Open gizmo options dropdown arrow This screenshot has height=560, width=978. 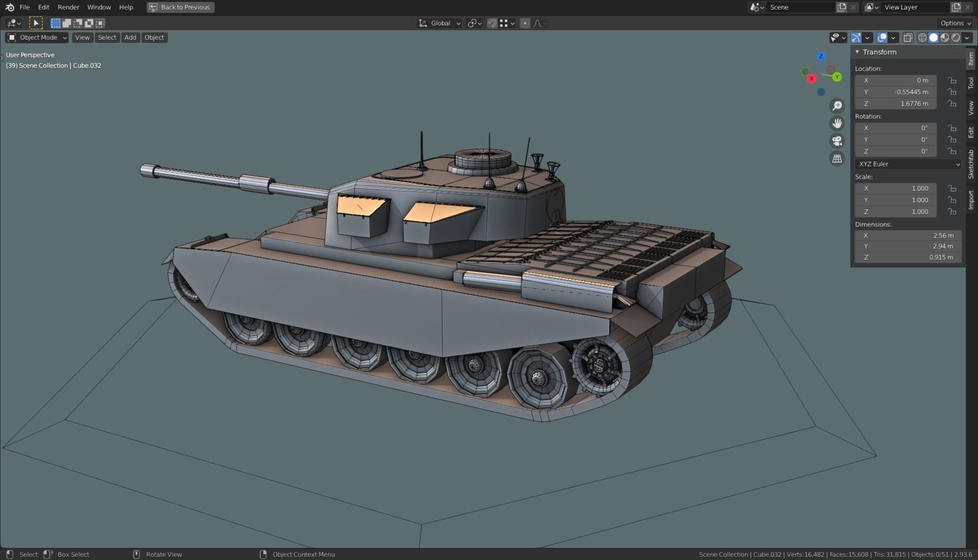coord(867,38)
